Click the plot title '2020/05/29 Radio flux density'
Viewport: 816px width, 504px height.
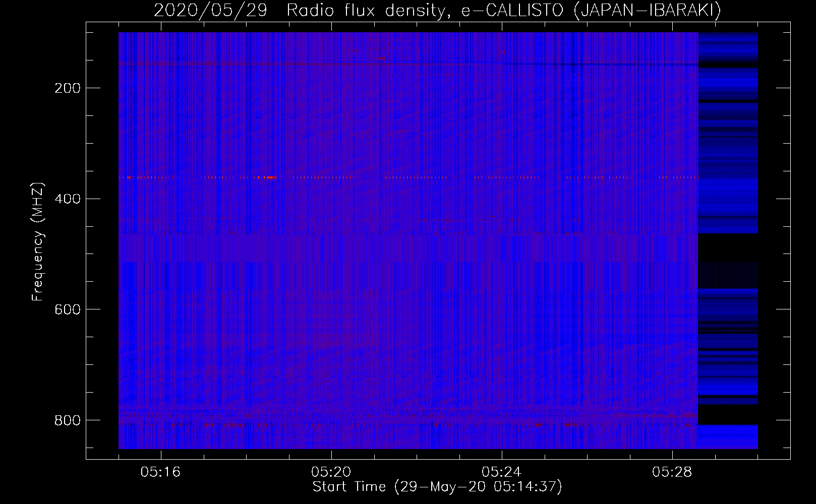click(438, 11)
